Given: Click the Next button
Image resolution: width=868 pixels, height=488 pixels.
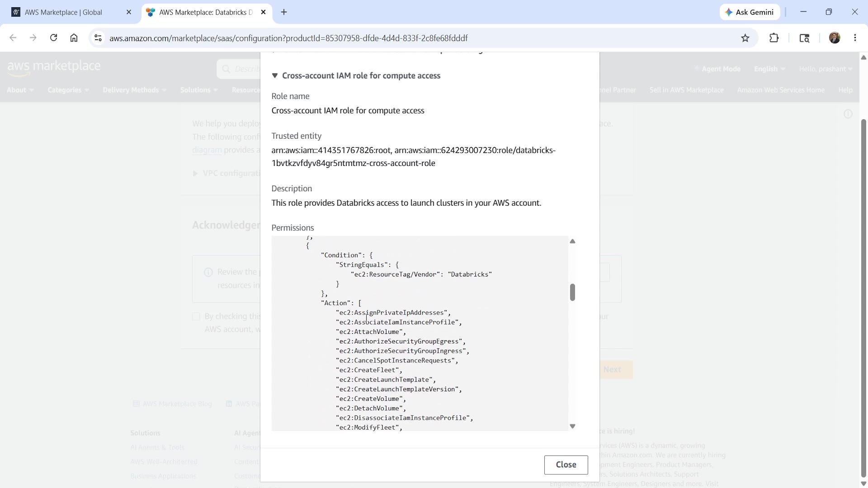Looking at the screenshot, I should 616,370.
